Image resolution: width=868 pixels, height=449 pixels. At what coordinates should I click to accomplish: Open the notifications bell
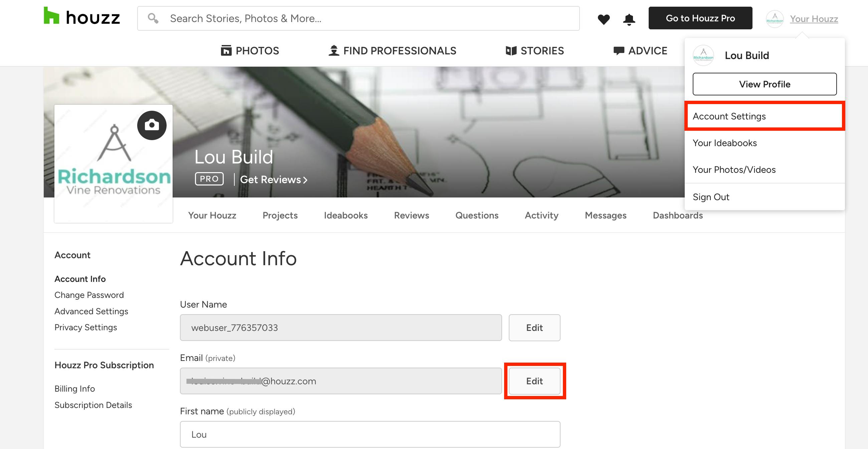point(629,19)
